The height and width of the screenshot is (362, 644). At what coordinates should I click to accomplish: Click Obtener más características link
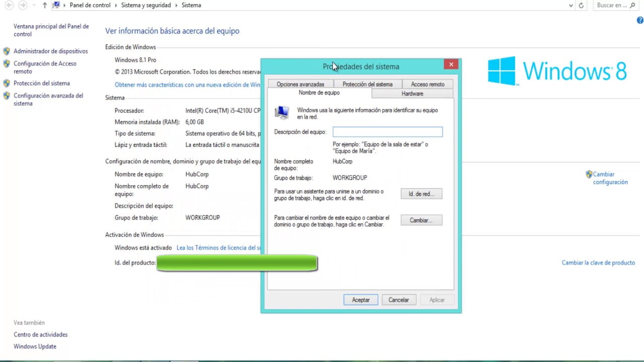point(188,85)
